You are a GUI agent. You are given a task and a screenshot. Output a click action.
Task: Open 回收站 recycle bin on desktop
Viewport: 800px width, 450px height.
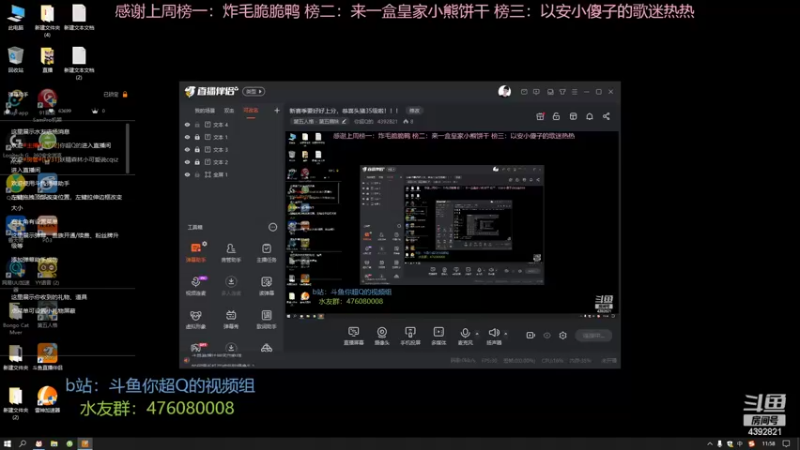pos(16,60)
